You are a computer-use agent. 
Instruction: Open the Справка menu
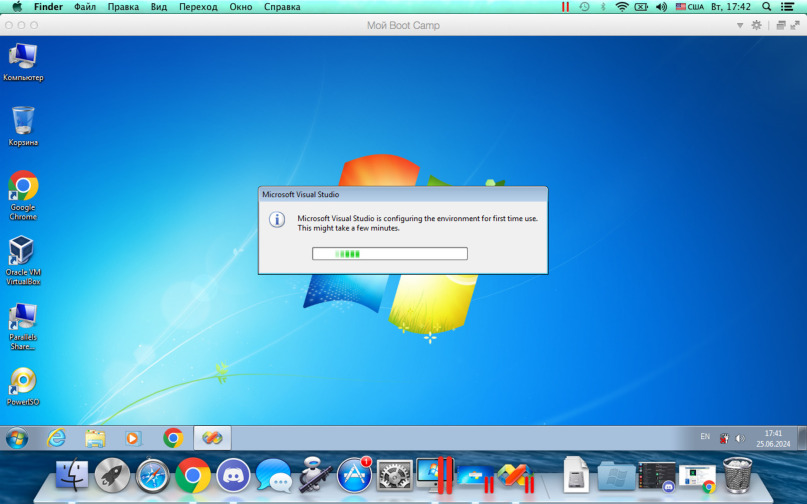point(282,7)
